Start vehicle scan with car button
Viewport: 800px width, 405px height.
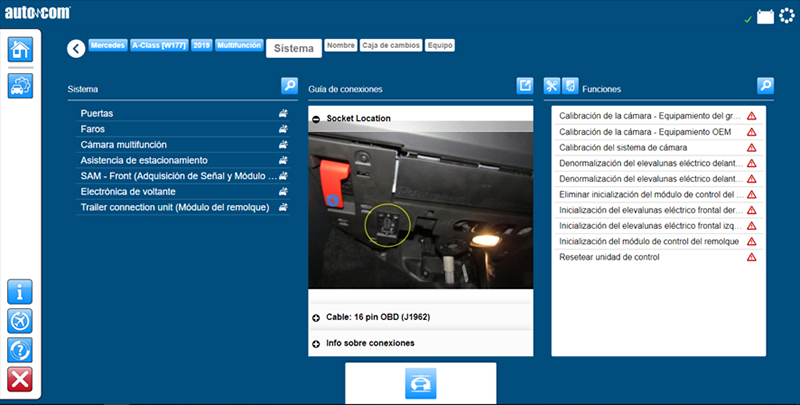420,383
